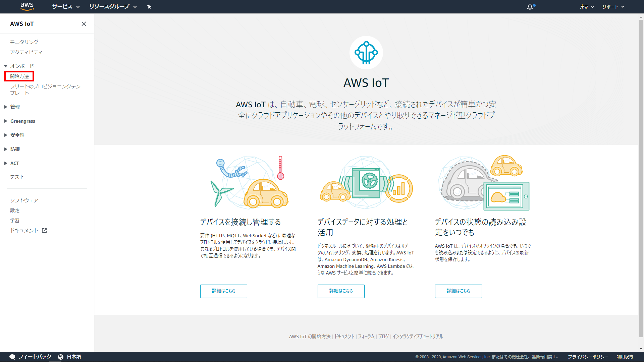Viewport: 644px width, 362px height.
Task: Open the リソースグループ dropdown
Action: coord(113,7)
